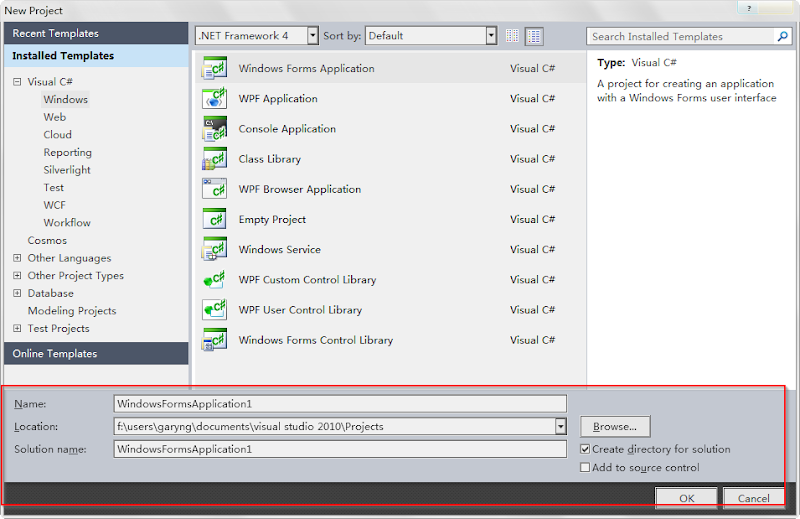The width and height of the screenshot is (800, 519).
Task: Select the WPF Browser Application template name
Action: (x=299, y=189)
